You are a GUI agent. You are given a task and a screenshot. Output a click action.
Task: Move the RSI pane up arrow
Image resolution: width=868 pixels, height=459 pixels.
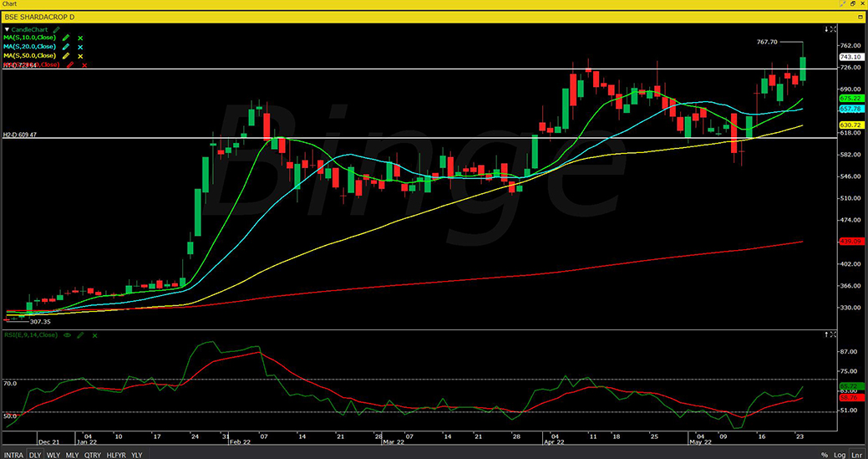tap(826, 334)
